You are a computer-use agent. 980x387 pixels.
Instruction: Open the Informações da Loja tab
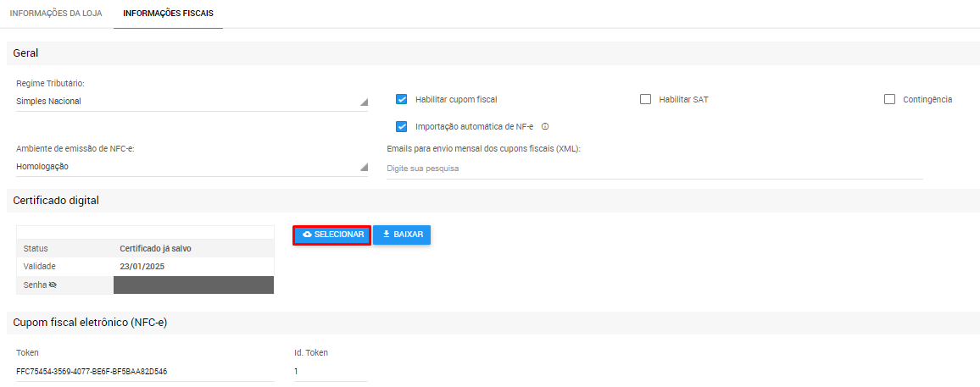point(56,14)
